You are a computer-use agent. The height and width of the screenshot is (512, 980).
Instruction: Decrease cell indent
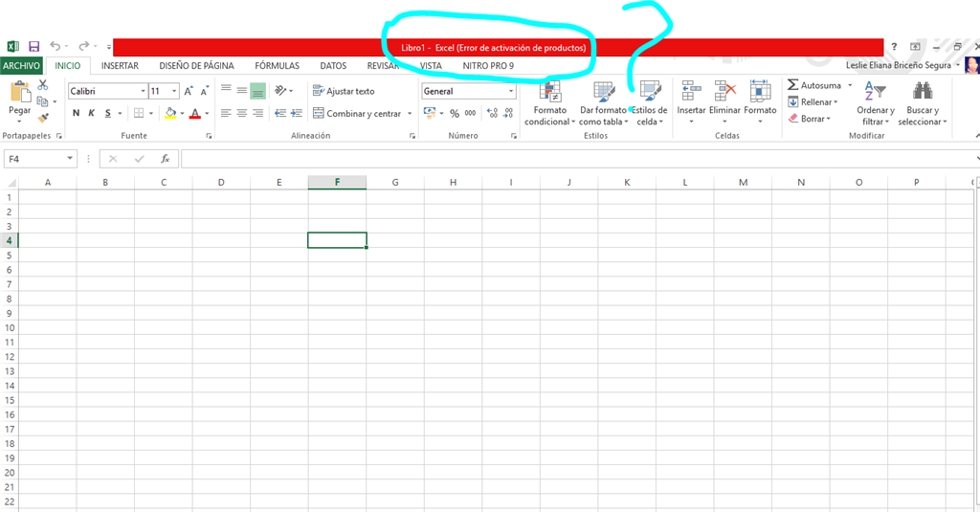(280, 113)
